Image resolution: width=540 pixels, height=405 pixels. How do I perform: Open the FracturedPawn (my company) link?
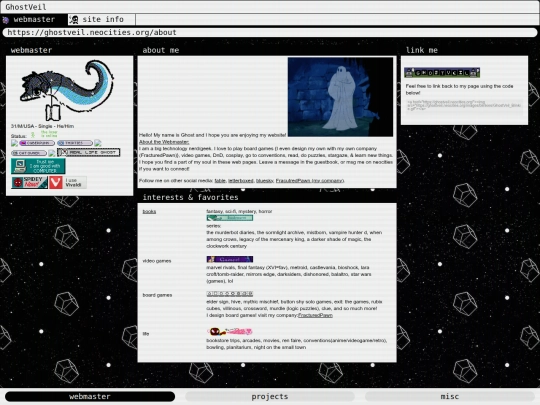(x=310, y=180)
